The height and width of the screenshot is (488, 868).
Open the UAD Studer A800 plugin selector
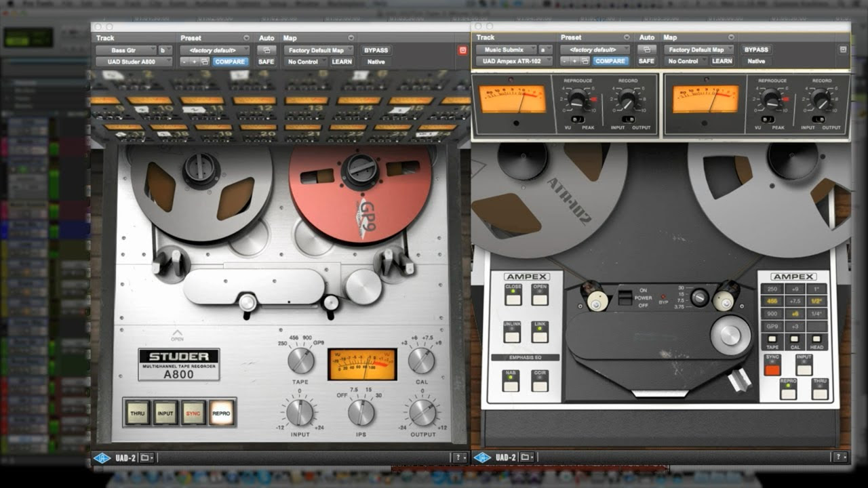[x=134, y=62]
